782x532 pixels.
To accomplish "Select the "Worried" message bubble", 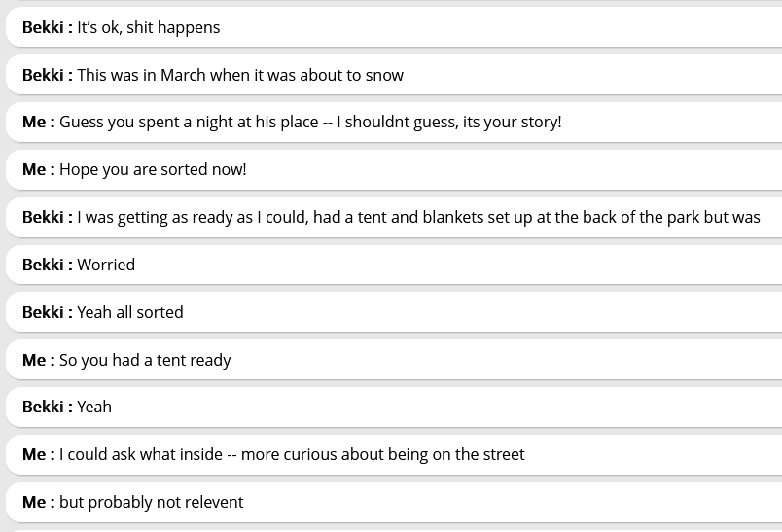I will (106, 265).
